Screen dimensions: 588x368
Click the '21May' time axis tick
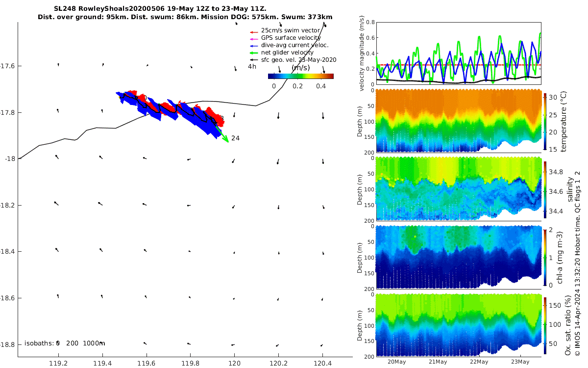[x=438, y=362]
